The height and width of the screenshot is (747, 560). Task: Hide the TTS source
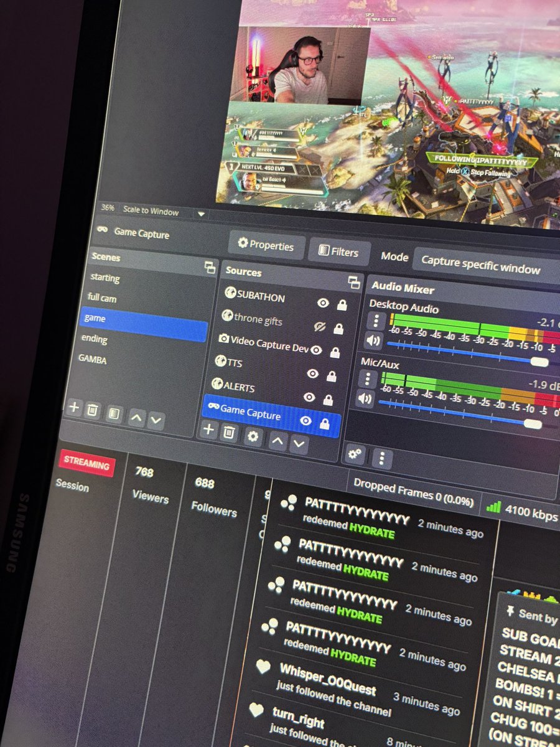[312, 374]
